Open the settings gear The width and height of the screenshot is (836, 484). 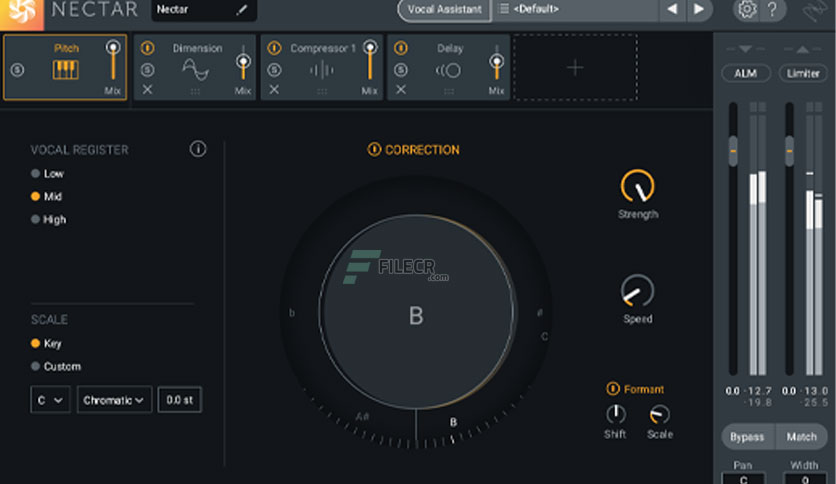[746, 9]
